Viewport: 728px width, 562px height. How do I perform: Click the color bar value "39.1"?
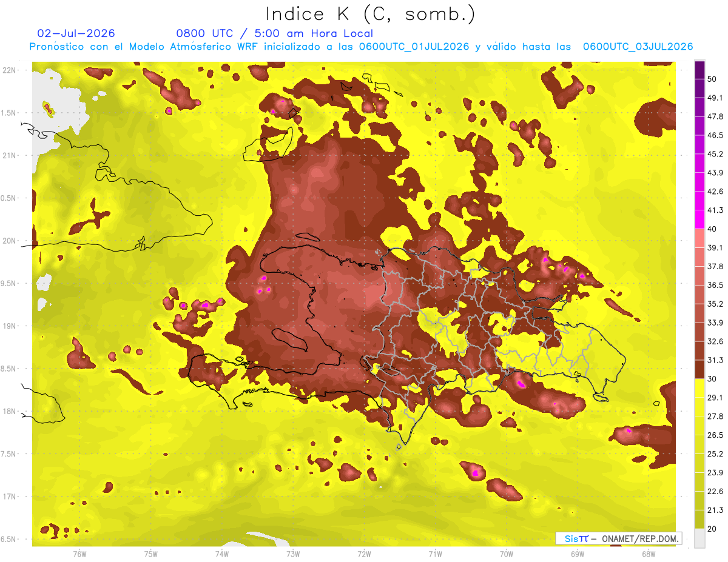pyautogui.click(x=715, y=247)
